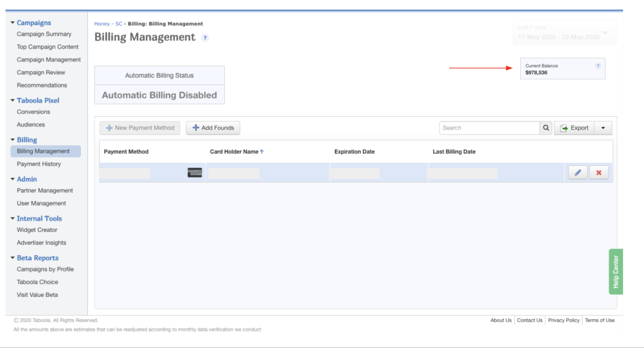Open Partner Management

point(45,191)
